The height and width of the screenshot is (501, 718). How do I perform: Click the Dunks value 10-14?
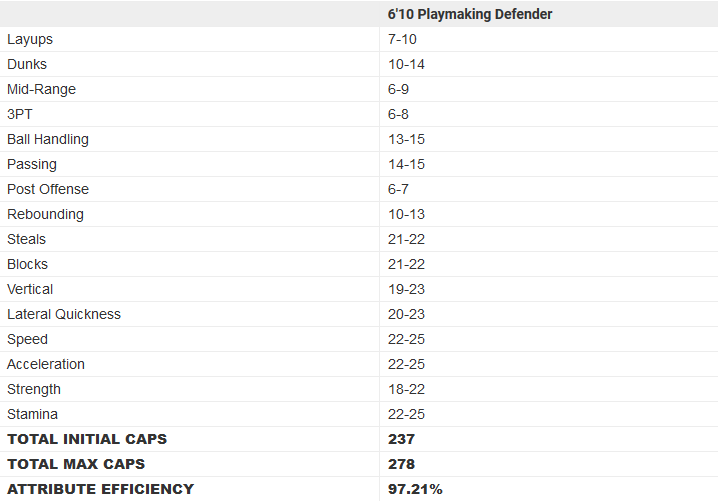coord(407,64)
